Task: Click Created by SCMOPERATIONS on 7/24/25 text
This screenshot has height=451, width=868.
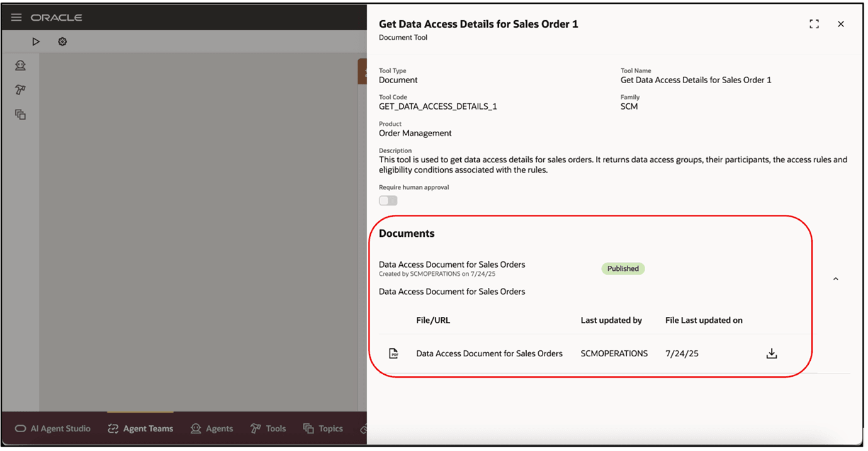Action: click(x=437, y=274)
